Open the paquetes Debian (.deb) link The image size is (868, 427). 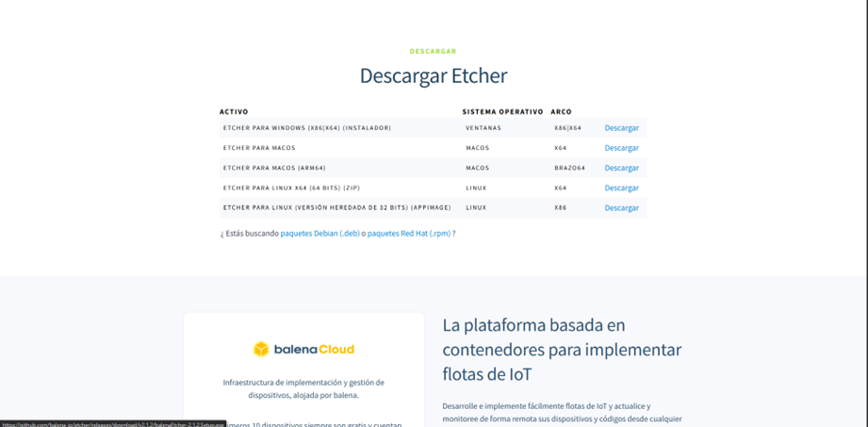pos(320,233)
